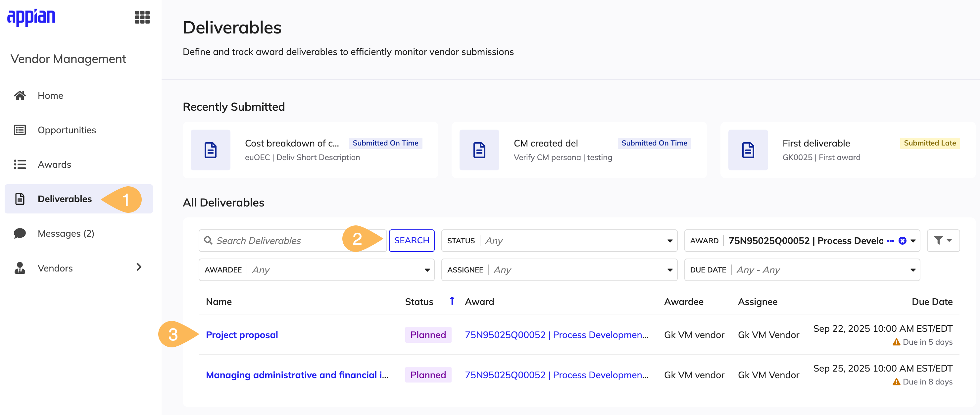This screenshot has width=980, height=415.
Task: Click the Home house icon
Action: (20, 95)
